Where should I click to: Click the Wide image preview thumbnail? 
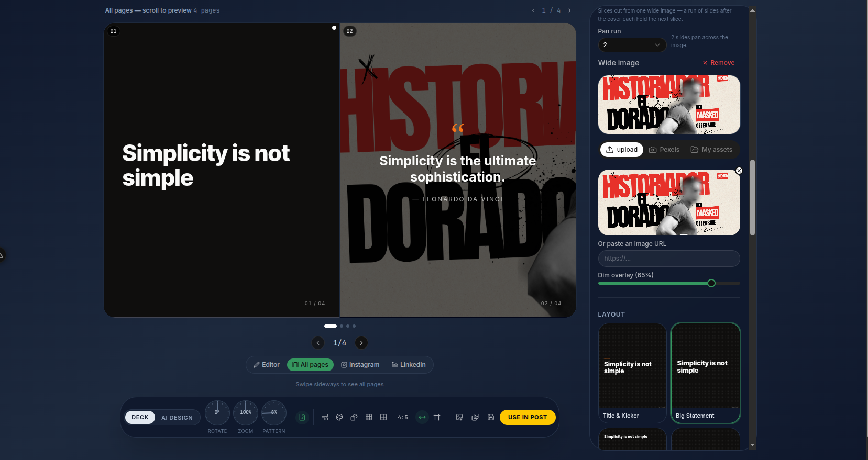pyautogui.click(x=669, y=105)
